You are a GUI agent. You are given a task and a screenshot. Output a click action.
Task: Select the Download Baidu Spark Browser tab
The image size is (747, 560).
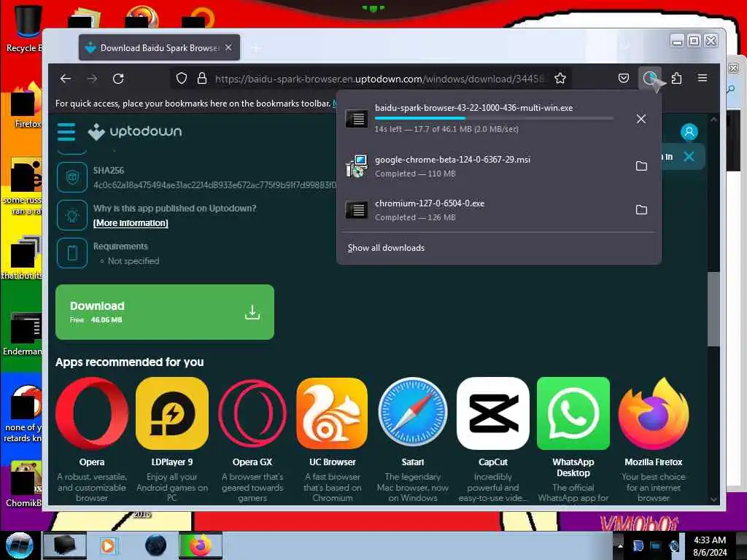159,47
